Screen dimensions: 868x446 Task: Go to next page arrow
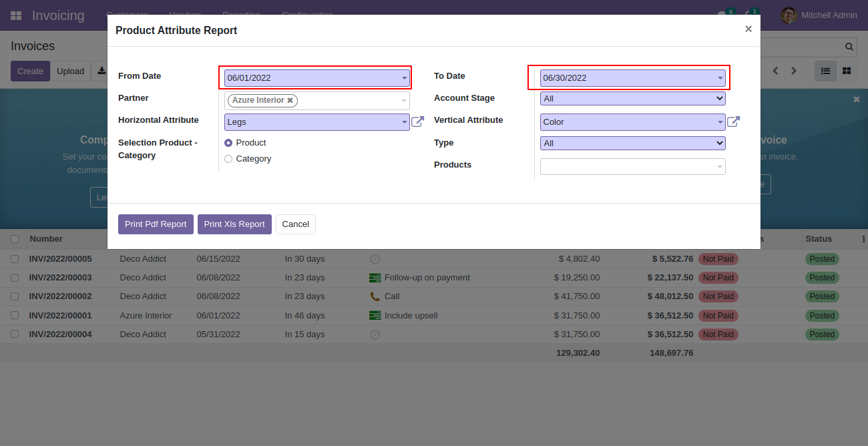[x=794, y=71]
